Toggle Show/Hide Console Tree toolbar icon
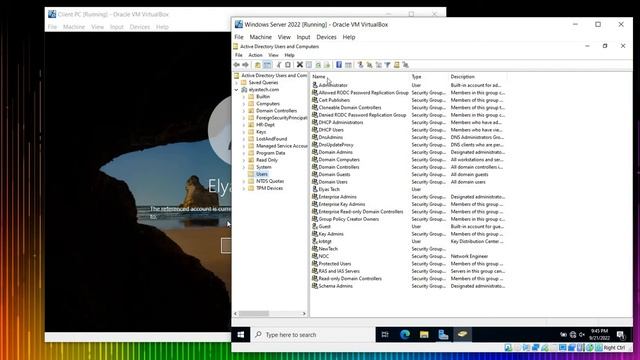The height and width of the screenshot is (360, 640). [x=267, y=65]
